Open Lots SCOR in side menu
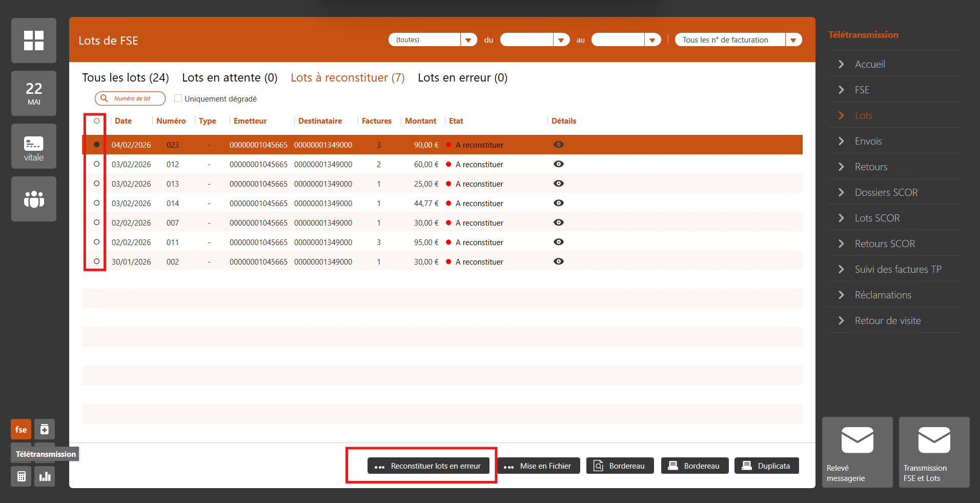Image resolution: width=980 pixels, height=503 pixels. (877, 218)
